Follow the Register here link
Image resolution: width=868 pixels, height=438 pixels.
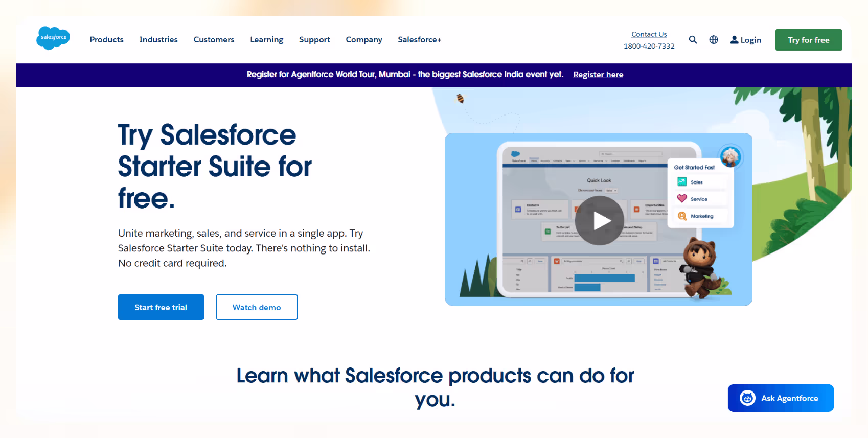pos(598,75)
